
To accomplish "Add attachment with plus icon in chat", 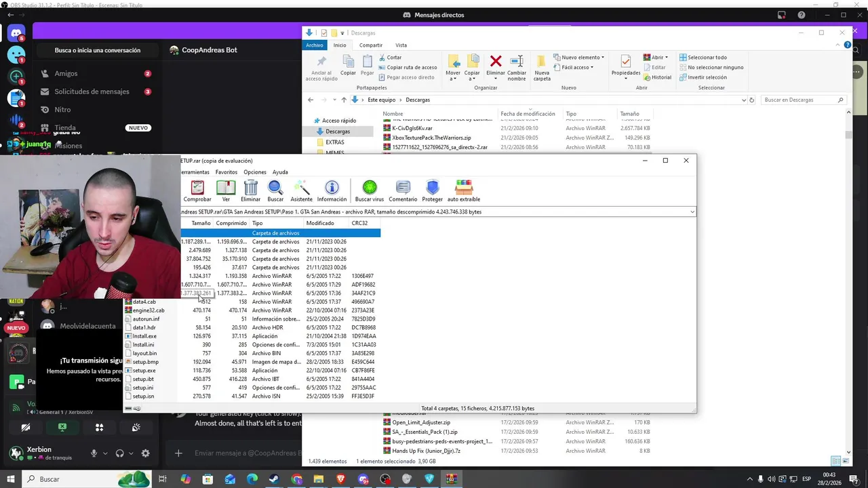I will pos(178,453).
